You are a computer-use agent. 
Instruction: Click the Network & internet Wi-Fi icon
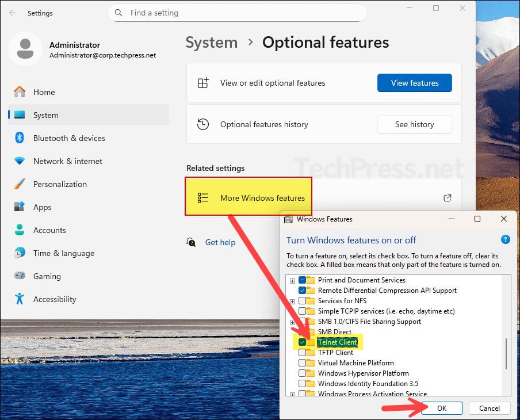(x=20, y=161)
